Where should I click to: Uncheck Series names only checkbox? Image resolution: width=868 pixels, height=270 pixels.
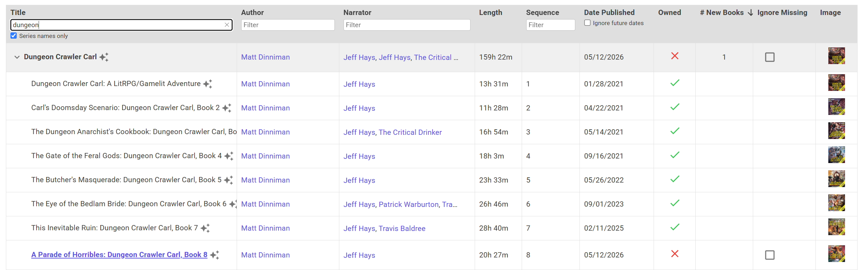coord(14,36)
